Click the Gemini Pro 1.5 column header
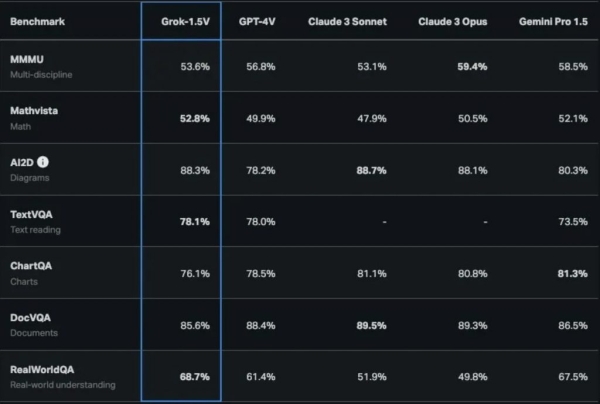 (553, 21)
